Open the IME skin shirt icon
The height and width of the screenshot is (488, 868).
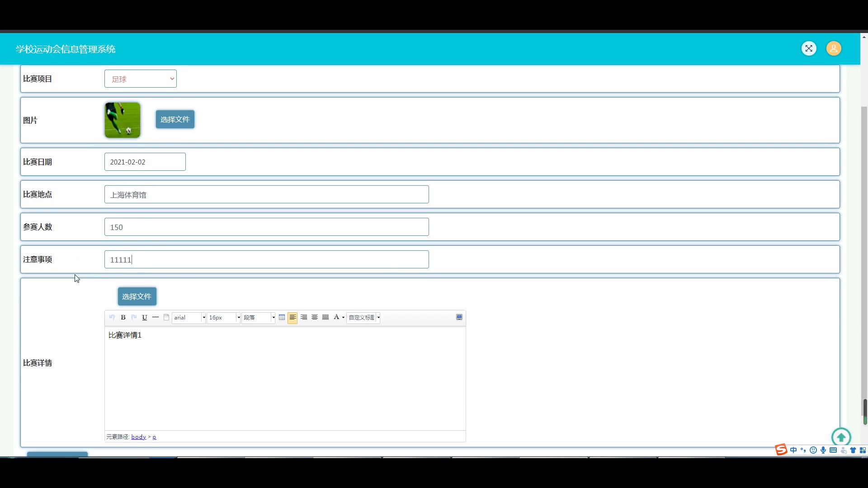tap(853, 450)
